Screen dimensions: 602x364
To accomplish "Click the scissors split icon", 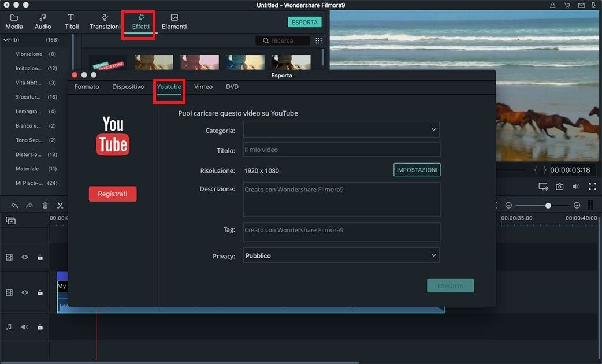I will tap(60, 206).
